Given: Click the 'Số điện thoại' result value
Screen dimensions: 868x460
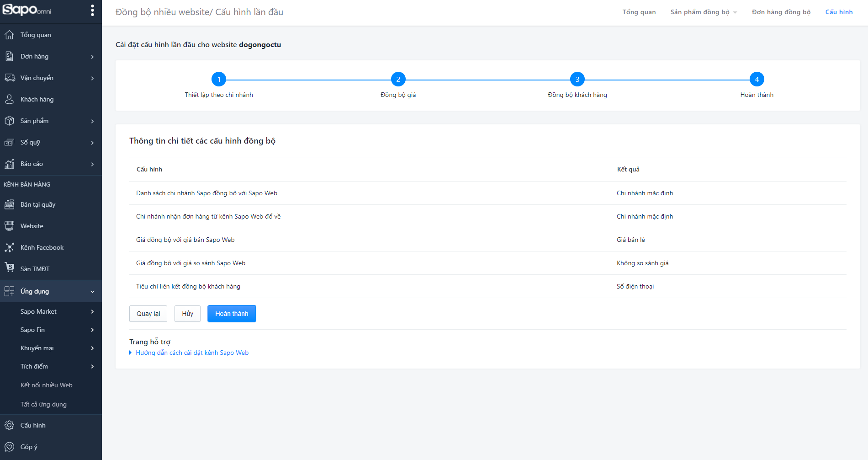Looking at the screenshot, I should (635, 286).
